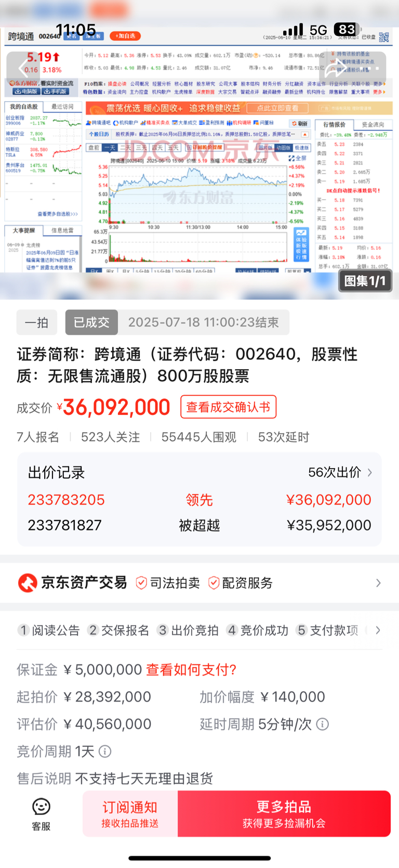The height and width of the screenshot is (868, 399).
Task: Tap the 配资服务 verified badge
Action: pos(241,583)
